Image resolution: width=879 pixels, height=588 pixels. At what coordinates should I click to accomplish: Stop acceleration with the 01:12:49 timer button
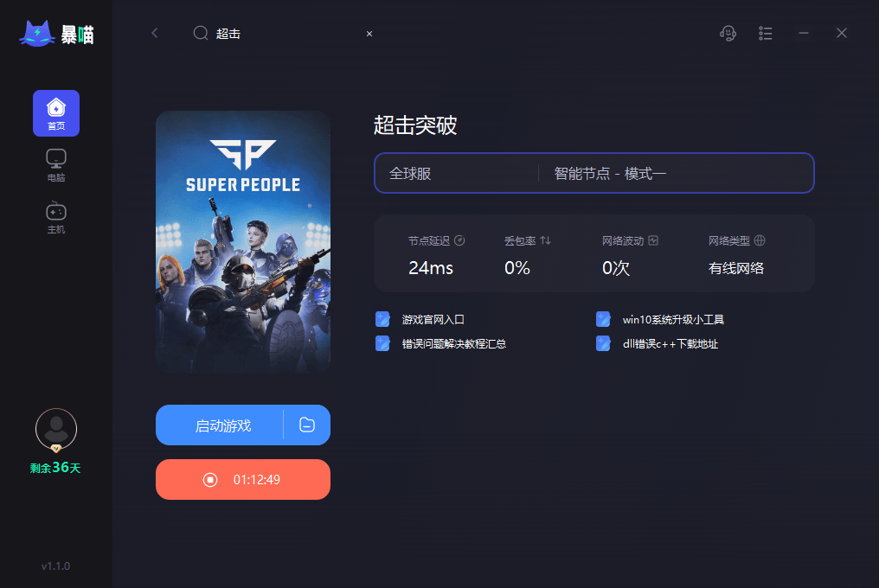point(243,479)
